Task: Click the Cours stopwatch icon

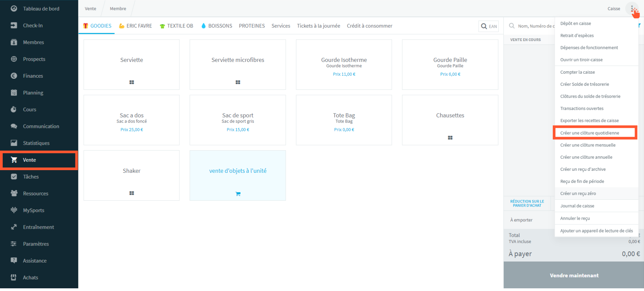Action: click(14, 109)
